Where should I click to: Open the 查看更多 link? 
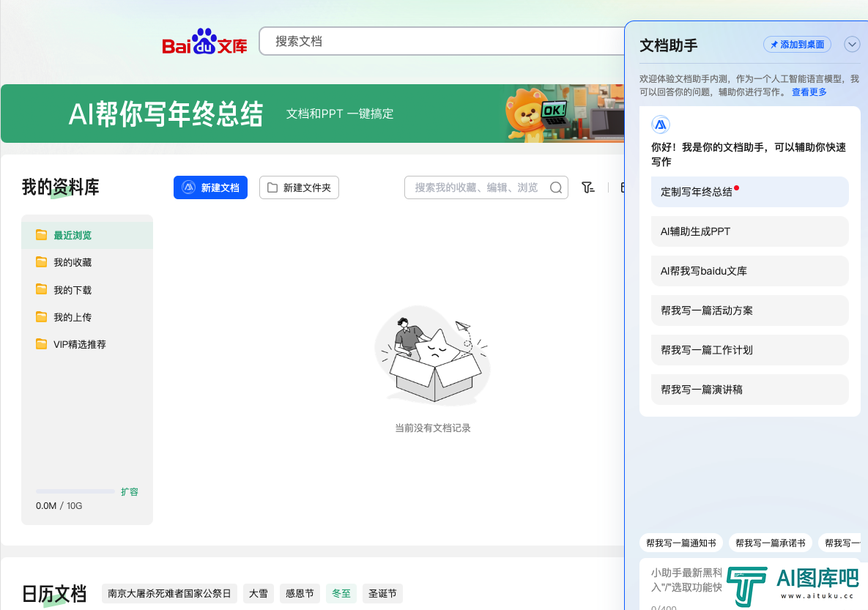coord(809,92)
